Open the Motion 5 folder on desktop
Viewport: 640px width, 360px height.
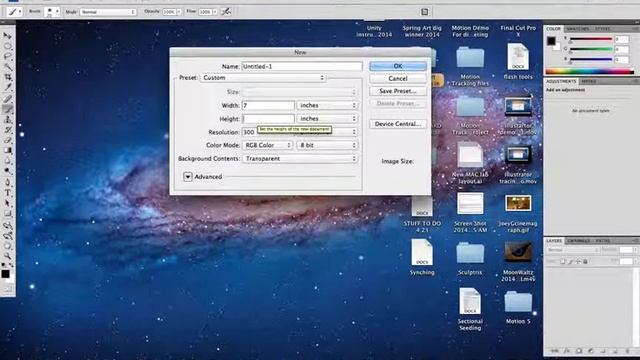coord(518,307)
